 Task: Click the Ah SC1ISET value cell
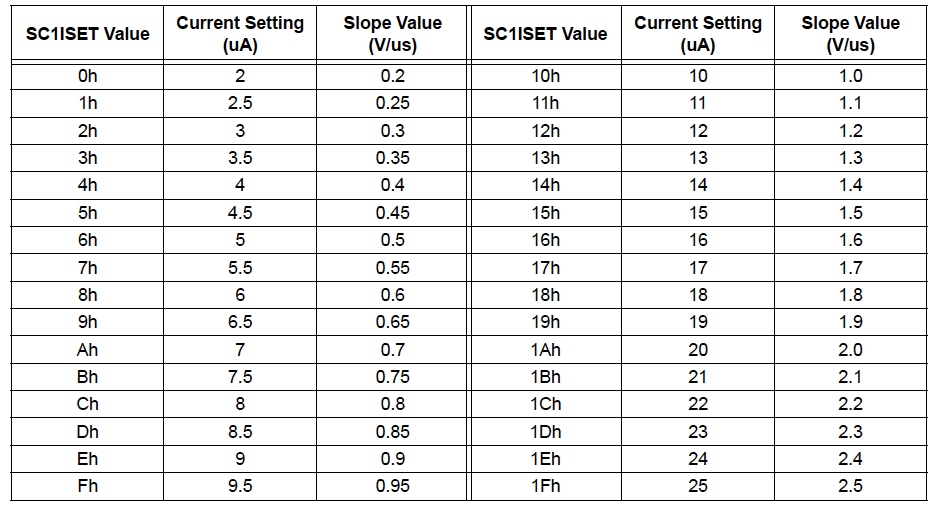pos(87,350)
